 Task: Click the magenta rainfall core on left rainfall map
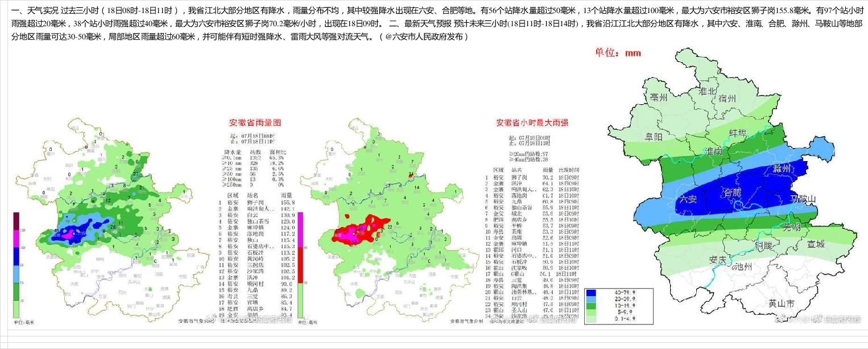click(67, 234)
